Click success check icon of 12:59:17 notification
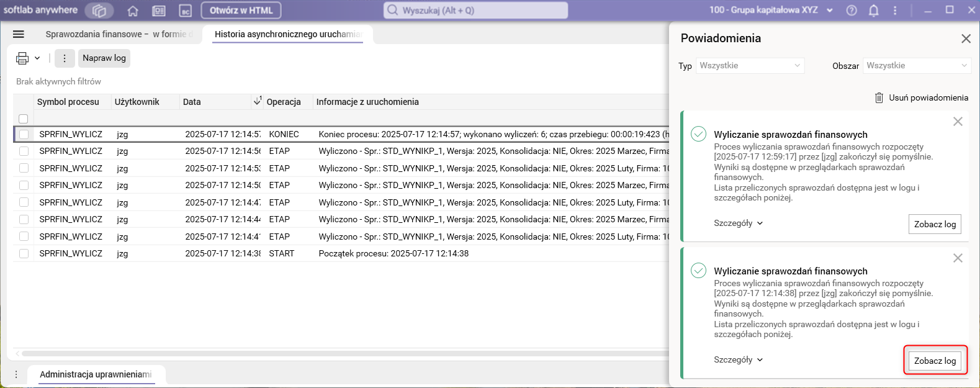The width and height of the screenshot is (980, 388). click(699, 134)
